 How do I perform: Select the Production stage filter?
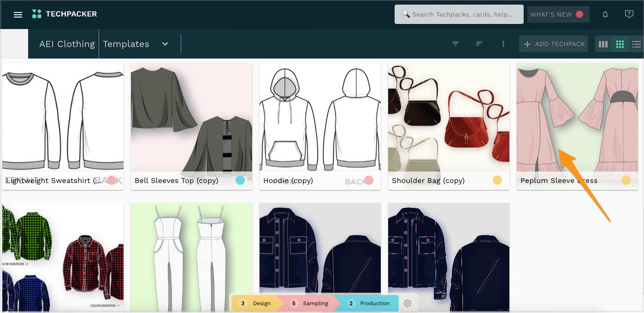click(370, 303)
